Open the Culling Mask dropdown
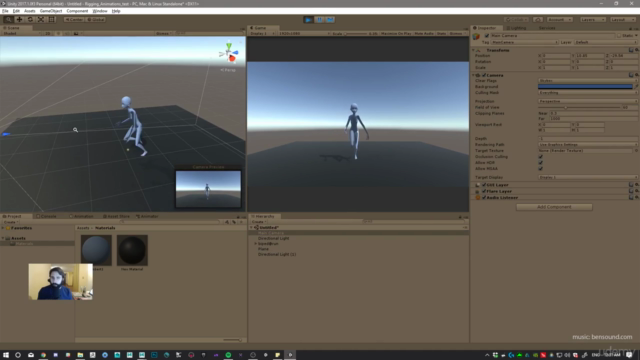Viewport: 640px width, 360px height. tap(588, 93)
